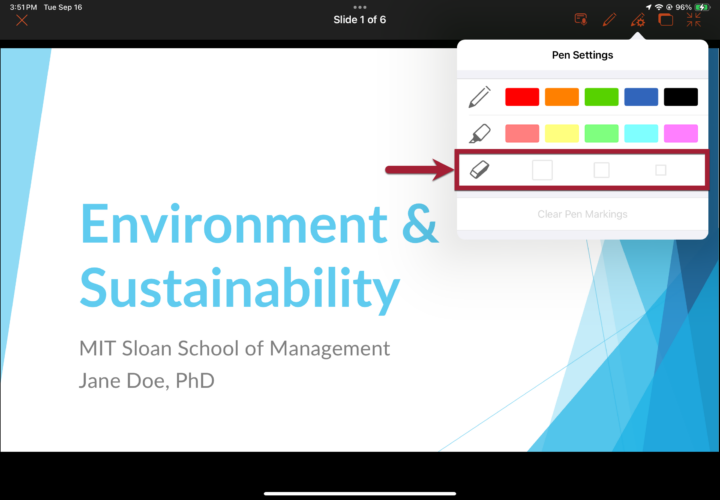Select the eraser tool in Pen Settings
720x500 pixels.
pos(480,170)
